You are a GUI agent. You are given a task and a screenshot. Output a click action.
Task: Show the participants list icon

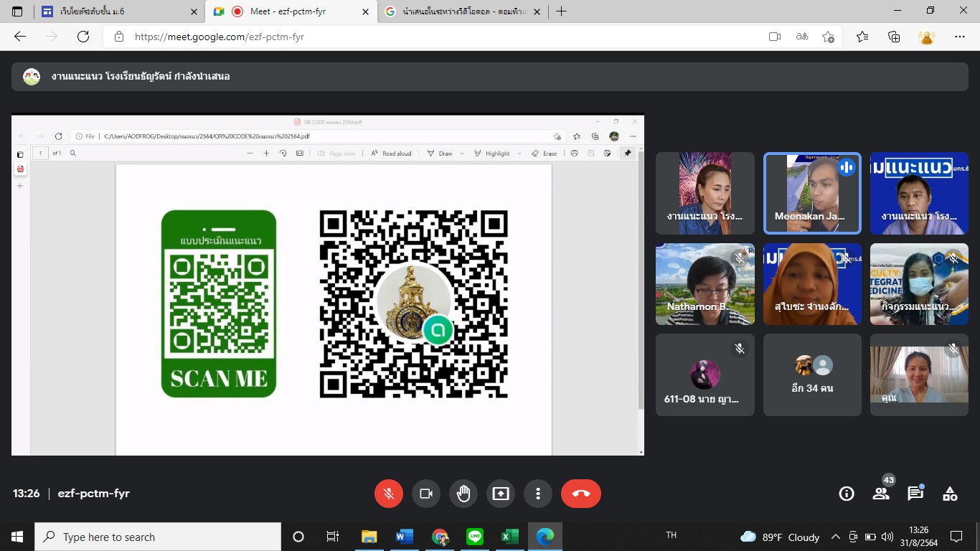(x=881, y=494)
